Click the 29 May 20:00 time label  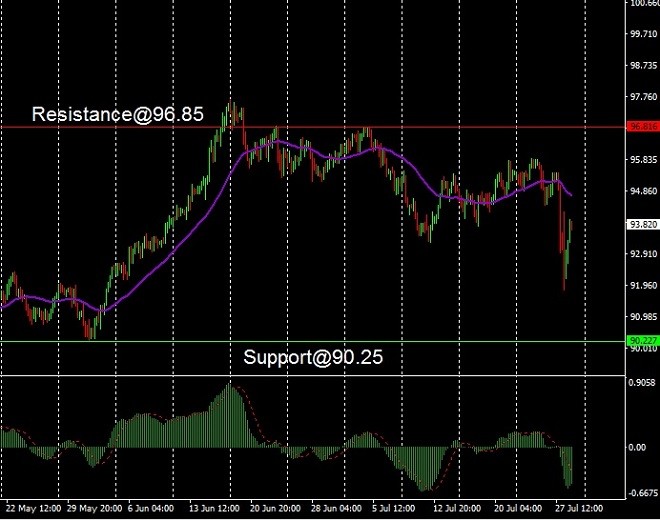[x=95, y=508]
